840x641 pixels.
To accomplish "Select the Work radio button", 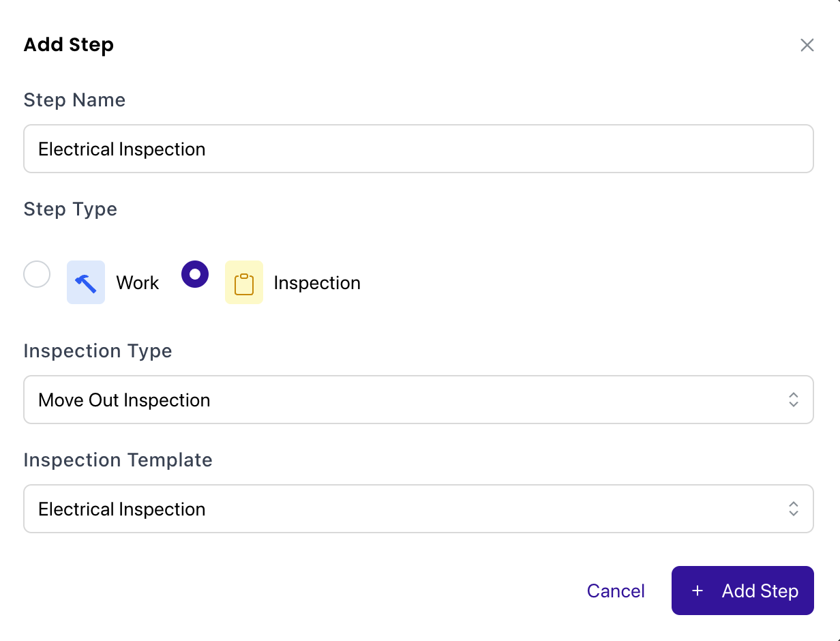I will tap(37, 275).
